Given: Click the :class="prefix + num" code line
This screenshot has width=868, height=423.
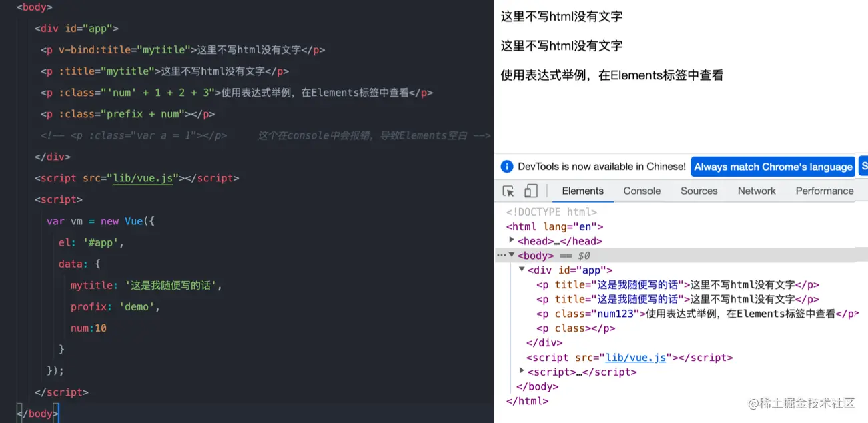Looking at the screenshot, I should (127, 114).
